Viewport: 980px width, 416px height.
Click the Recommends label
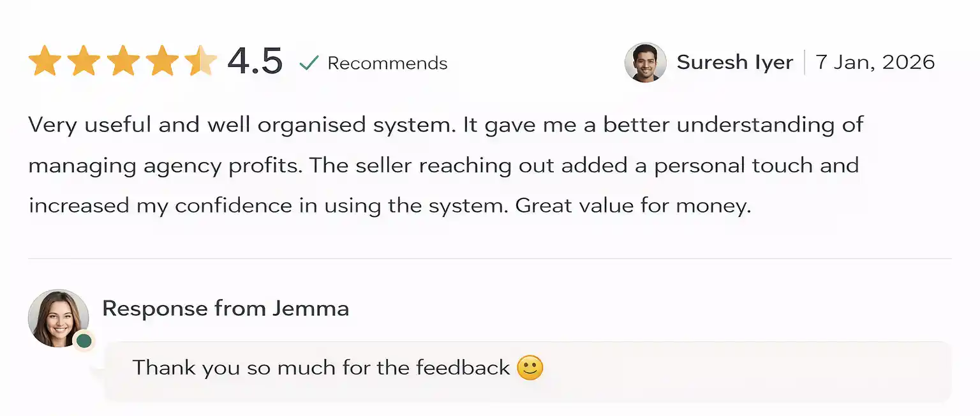tap(387, 63)
